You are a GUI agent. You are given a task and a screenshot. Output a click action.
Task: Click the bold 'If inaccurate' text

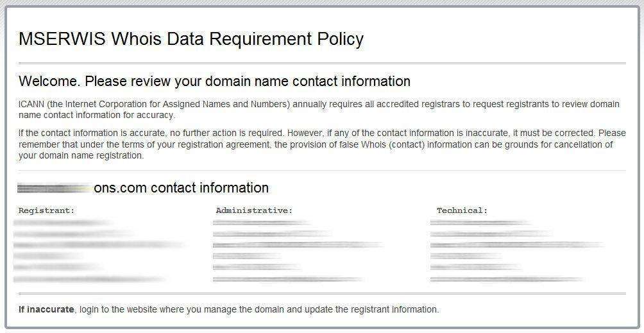pyautogui.click(x=46, y=309)
